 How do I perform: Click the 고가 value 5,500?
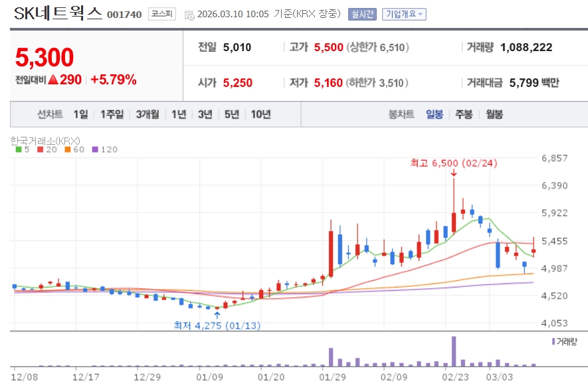point(328,47)
